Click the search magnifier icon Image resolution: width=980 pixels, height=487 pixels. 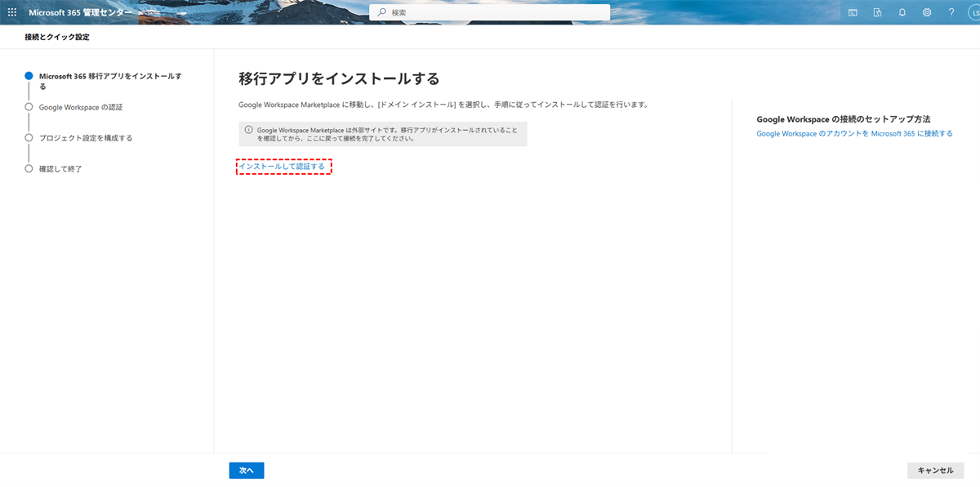click(x=381, y=12)
